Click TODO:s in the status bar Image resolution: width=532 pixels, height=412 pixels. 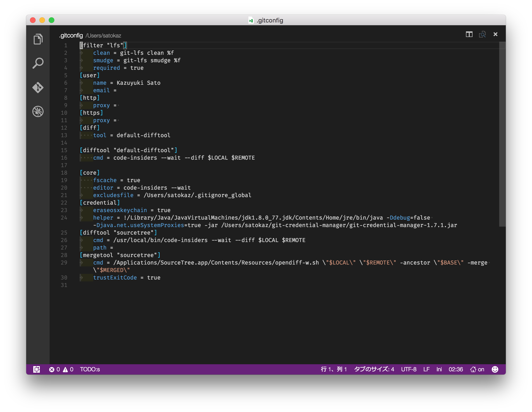tap(90, 369)
